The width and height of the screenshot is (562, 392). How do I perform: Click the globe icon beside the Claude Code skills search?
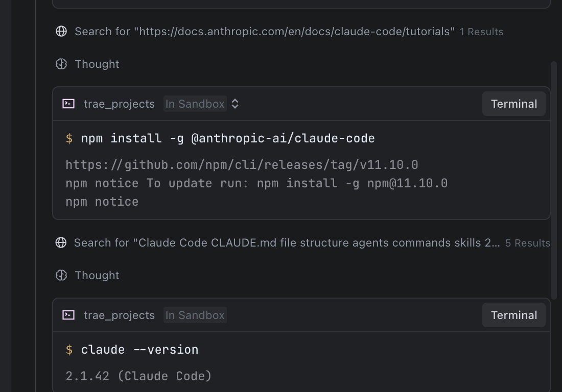61,242
